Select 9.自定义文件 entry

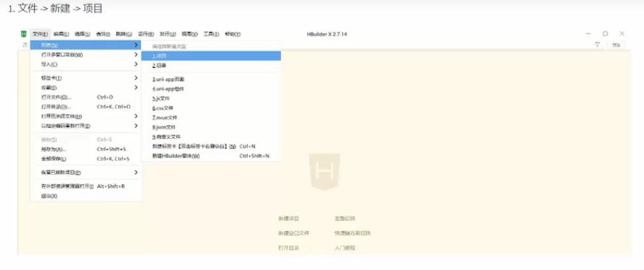(211, 137)
